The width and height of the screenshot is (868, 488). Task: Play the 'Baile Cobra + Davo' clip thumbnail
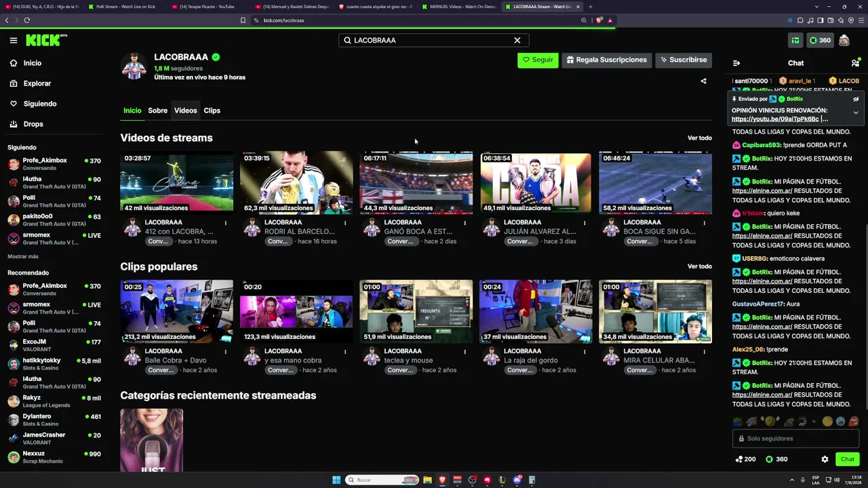[x=176, y=311]
